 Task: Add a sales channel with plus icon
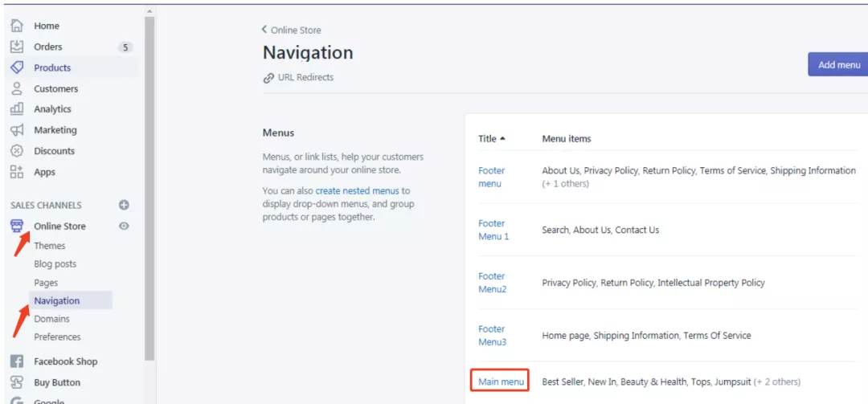(124, 205)
